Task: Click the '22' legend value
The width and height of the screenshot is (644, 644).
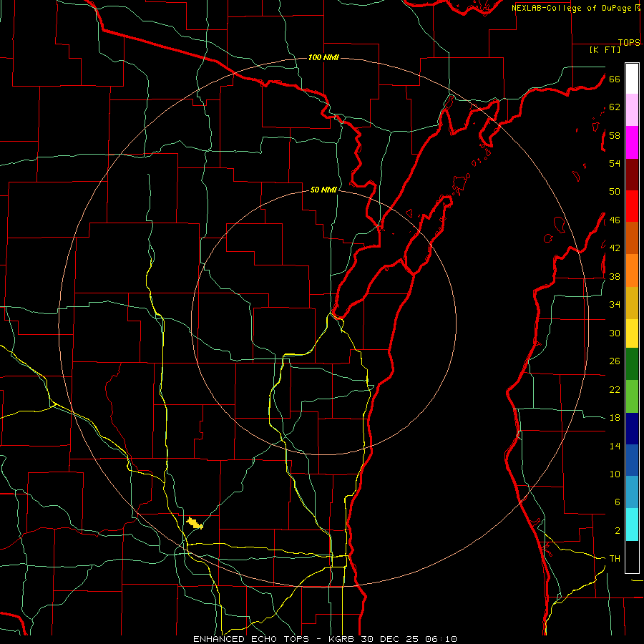Action: click(x=615, y=389)
